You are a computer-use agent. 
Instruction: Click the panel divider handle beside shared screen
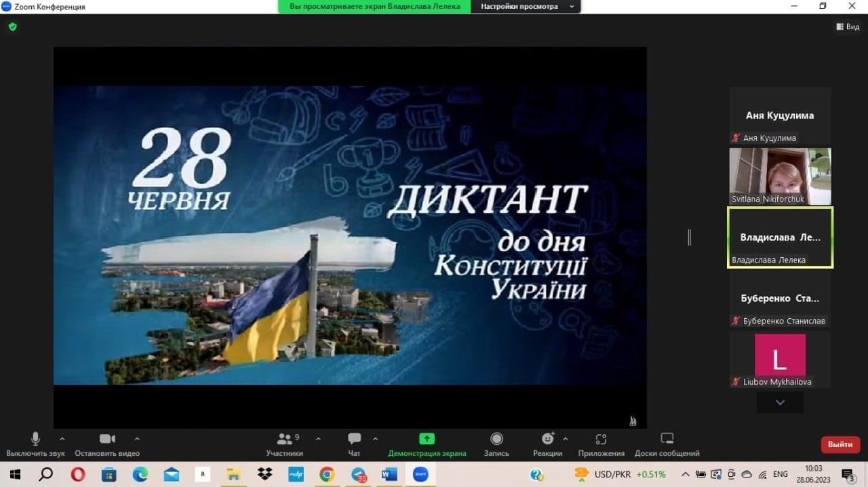point(689,237)
